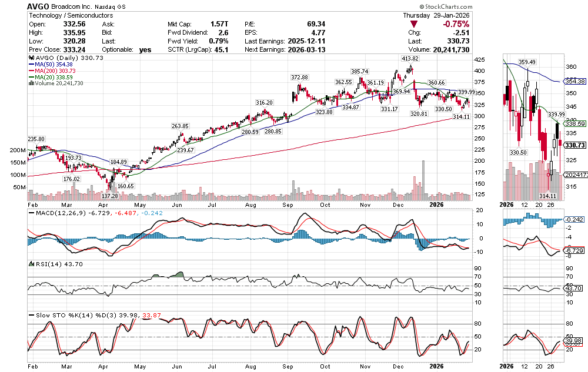The height and width of the screenshot is (372, 588).
Task: Click the StockCharts.com watermark
Action: tap(560, 6)
